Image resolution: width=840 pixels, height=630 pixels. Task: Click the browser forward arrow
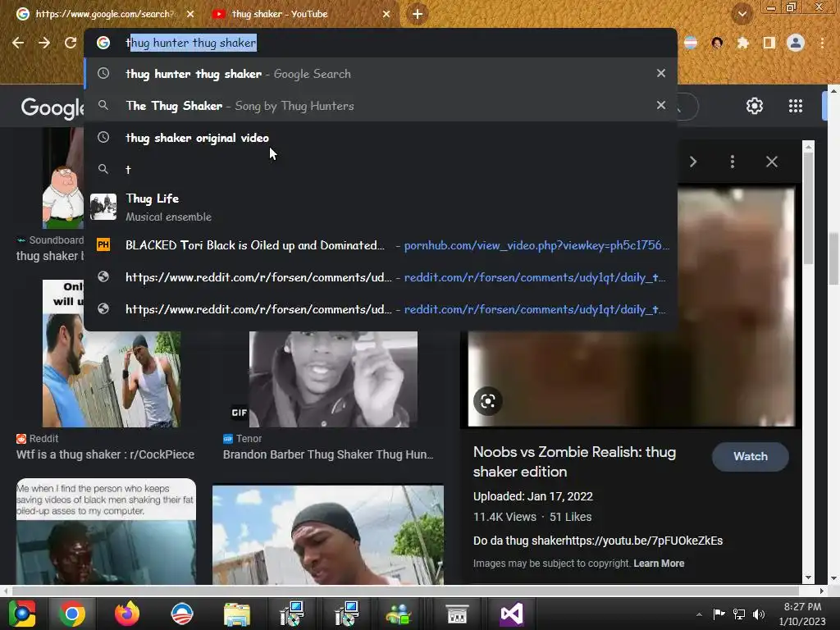pos(44,43)
